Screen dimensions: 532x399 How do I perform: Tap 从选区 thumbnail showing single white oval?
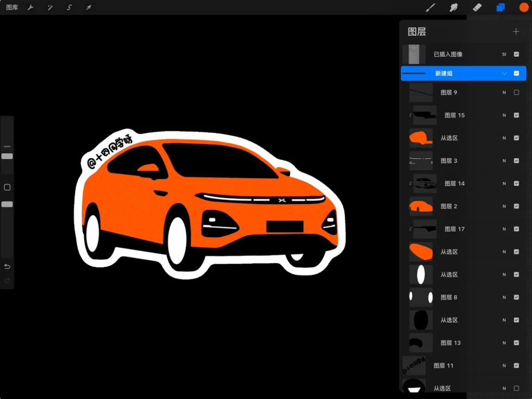(421, 275)
